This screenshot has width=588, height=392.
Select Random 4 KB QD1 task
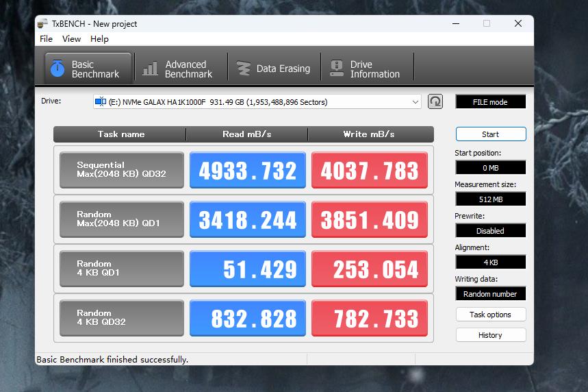[121, 269]
